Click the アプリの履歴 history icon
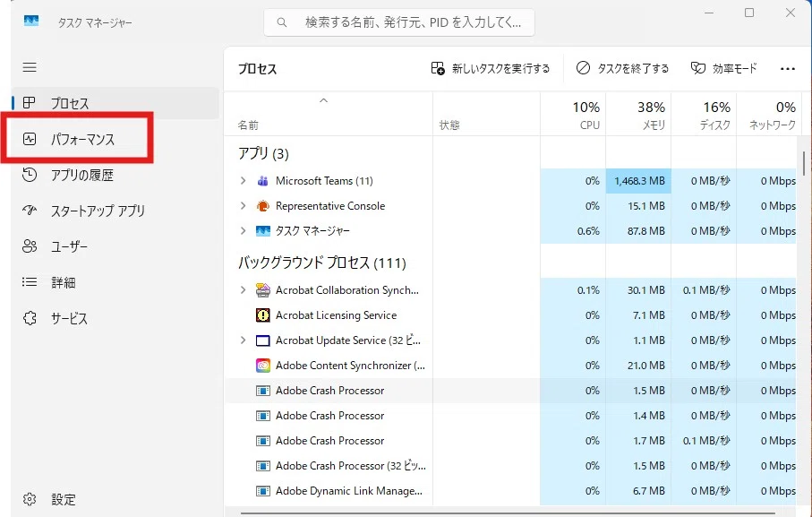Image resolution: width=812 pixels, height=517 pixels. point(30,175)
